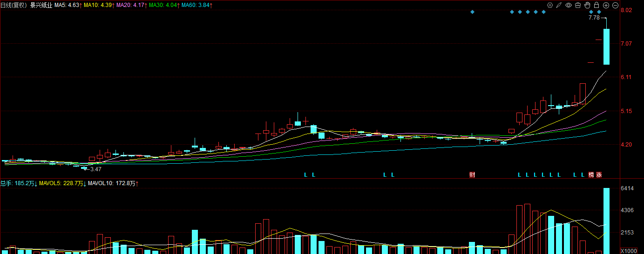Activate the hand pan tool
Screen dimensions: 644x254
[x=587, y=5]
